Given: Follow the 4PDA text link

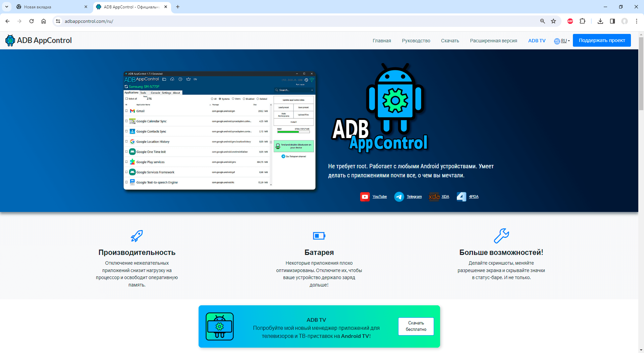Looking at the screenshot, I should [474, 197].
